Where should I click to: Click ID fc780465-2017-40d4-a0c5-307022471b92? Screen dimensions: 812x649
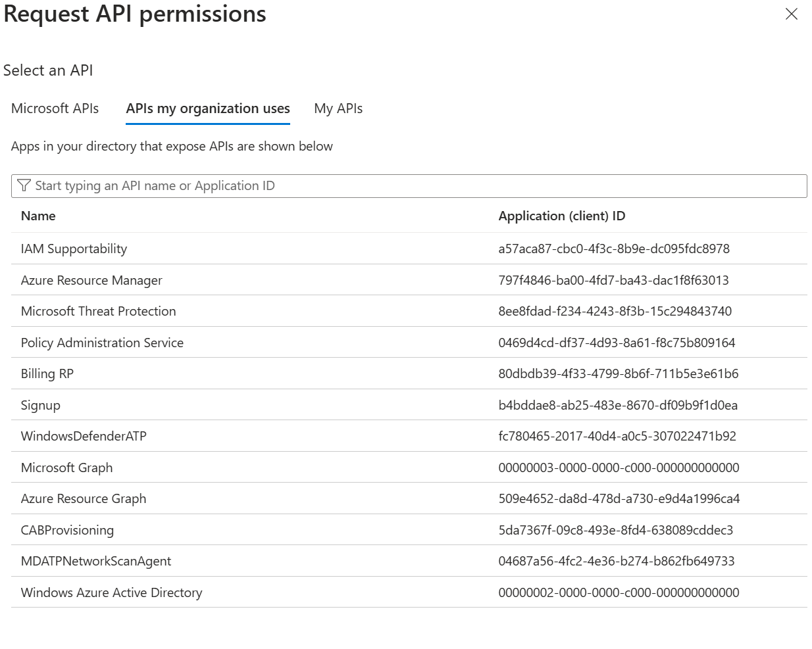[617, 436]
